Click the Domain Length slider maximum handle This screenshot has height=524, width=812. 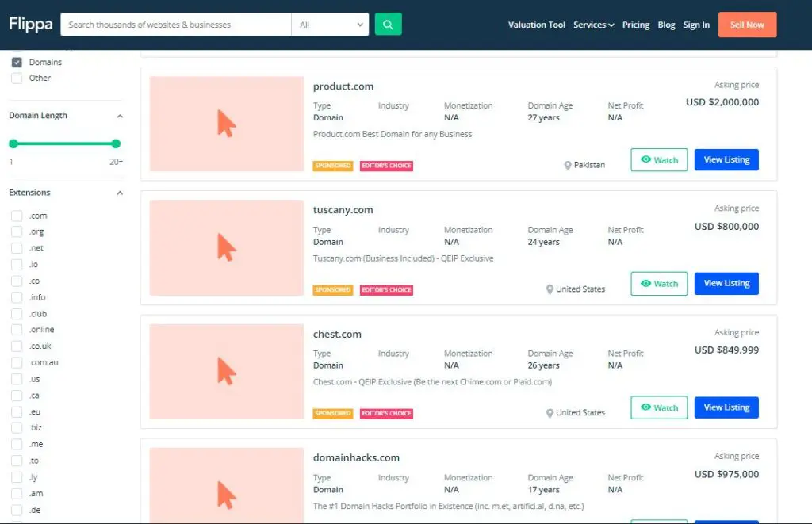coord(116,144)
